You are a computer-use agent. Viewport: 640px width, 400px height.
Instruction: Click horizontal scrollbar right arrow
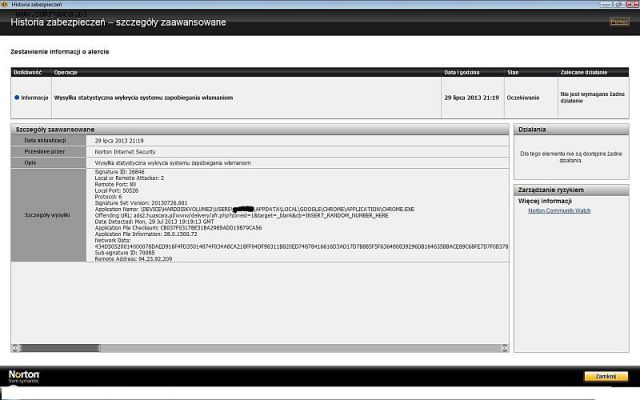(504, 348)
